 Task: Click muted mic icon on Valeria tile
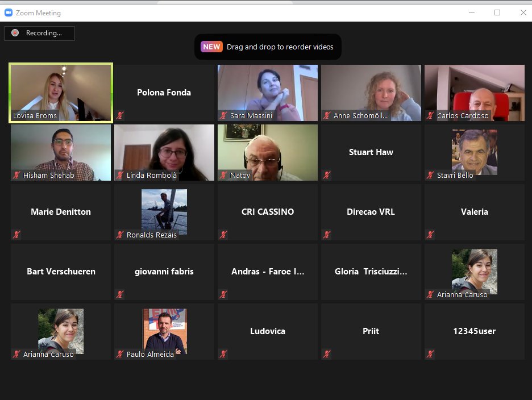tap(430, 235)
